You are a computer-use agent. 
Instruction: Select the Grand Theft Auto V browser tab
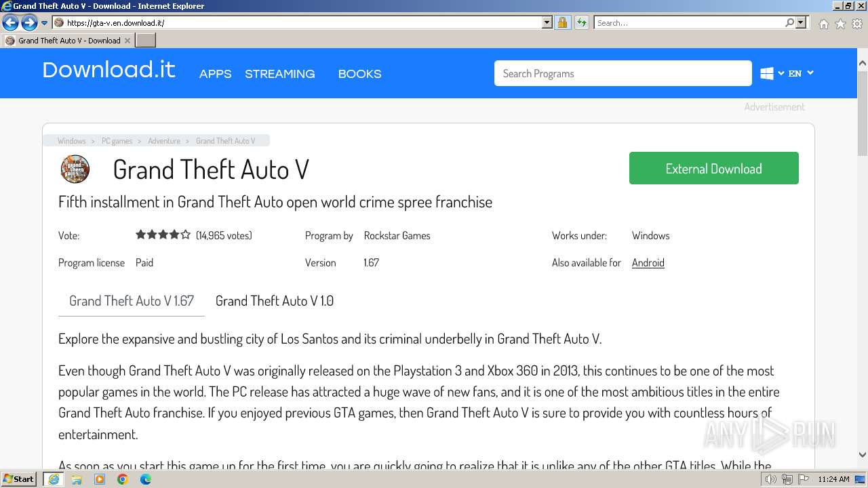tap(68, 41)
